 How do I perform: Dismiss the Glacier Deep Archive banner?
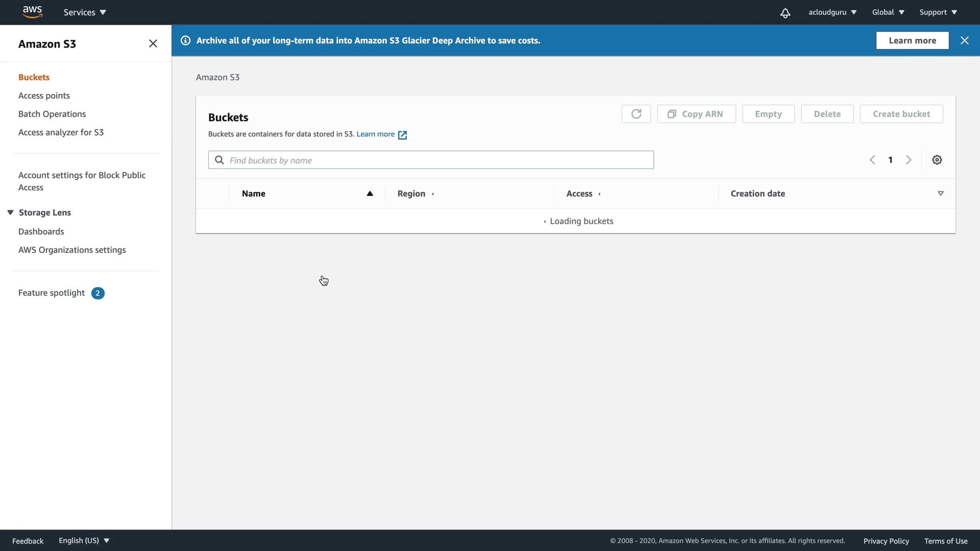coord(964,40)
